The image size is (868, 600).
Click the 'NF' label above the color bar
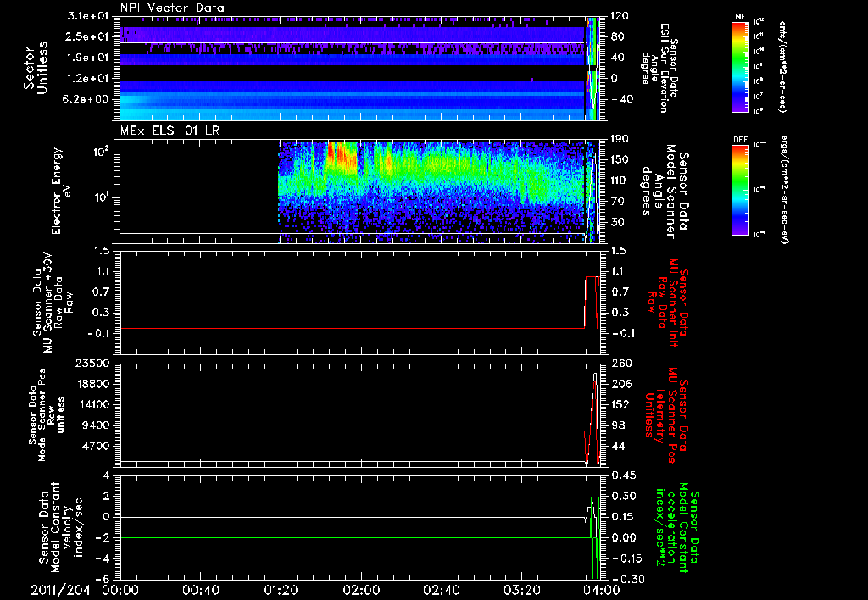click(x=741, y=17)
